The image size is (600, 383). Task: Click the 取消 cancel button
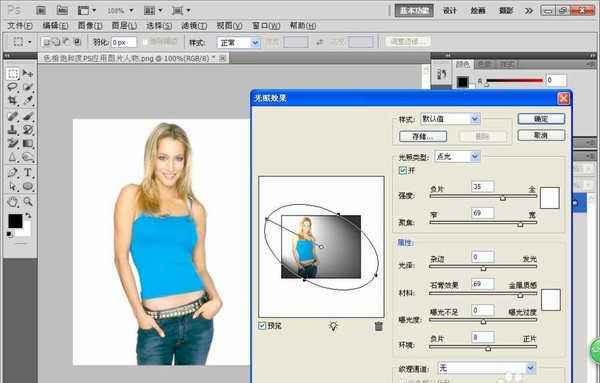[x=541, y=135]
